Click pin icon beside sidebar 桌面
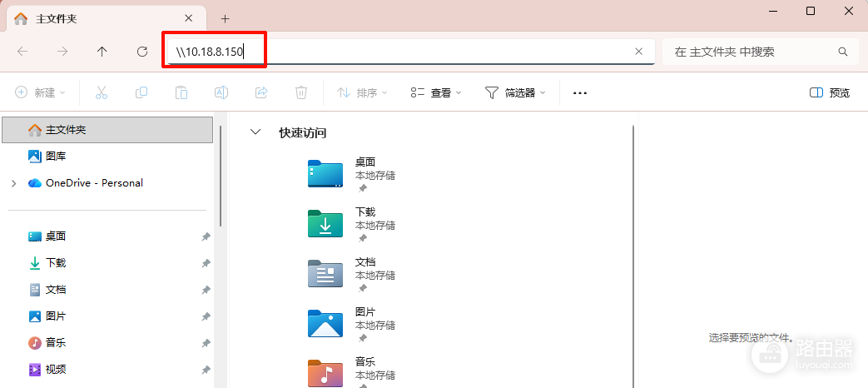 (x=206, y=237)
